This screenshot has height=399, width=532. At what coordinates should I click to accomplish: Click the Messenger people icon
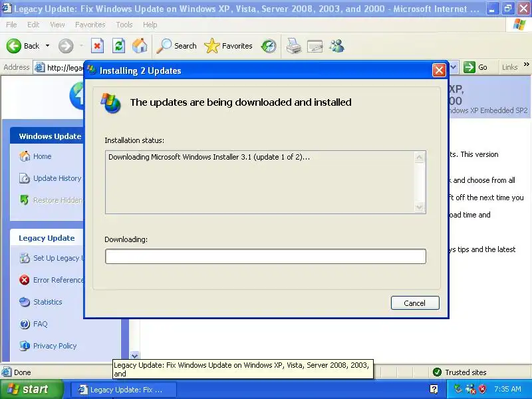pos(337,46)
